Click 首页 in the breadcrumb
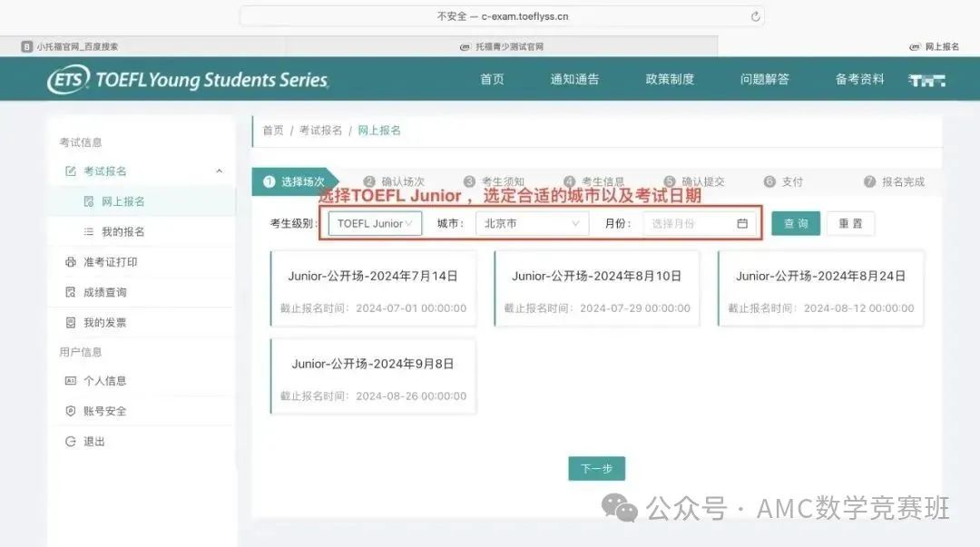980x547 pixels. pos(272,130)
